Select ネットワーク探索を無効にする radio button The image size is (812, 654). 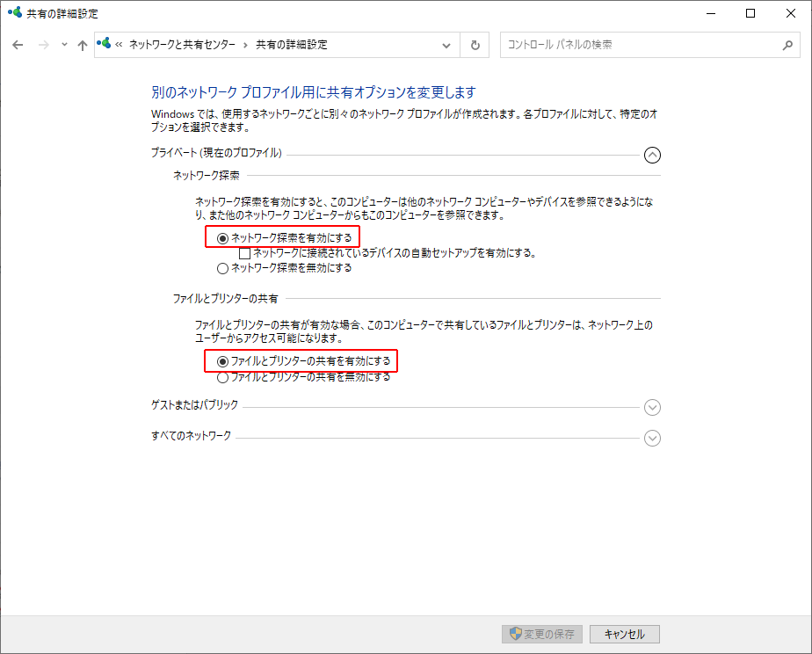222,268
